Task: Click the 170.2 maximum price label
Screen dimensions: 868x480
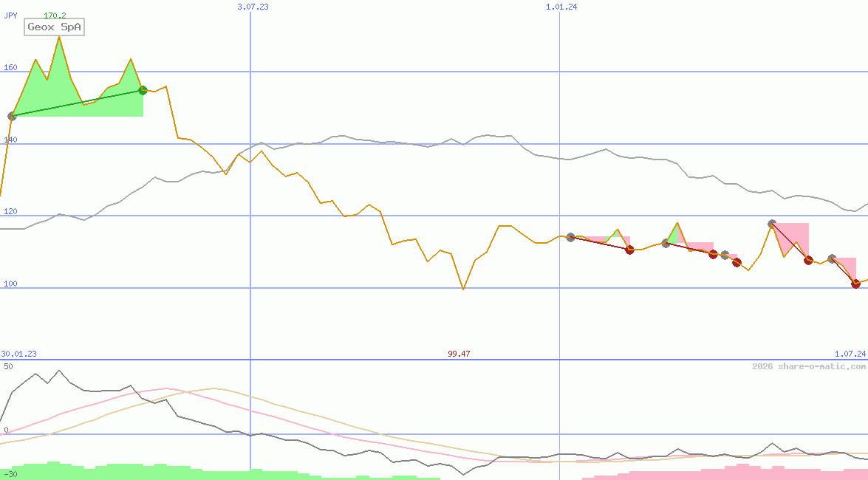Action: point(55,16)
